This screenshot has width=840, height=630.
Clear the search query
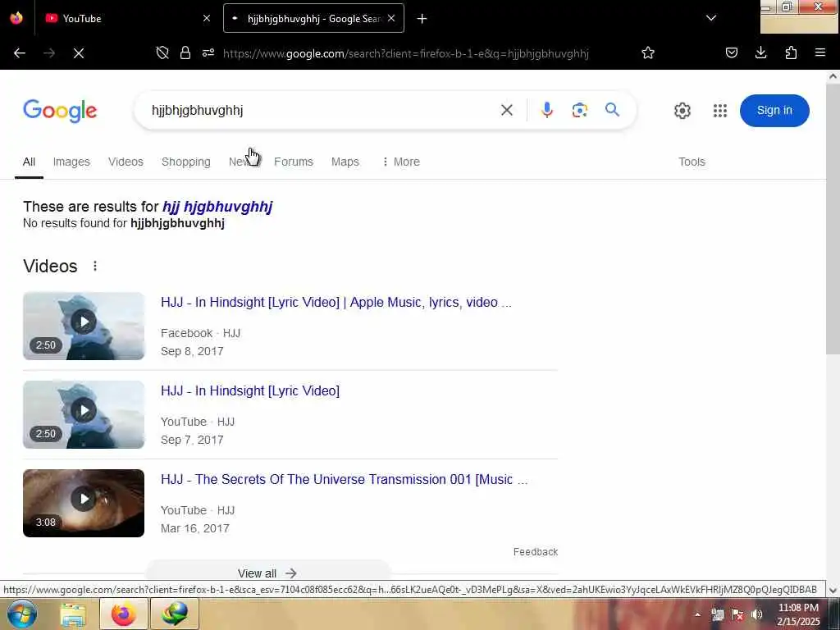click(x=507, y=111)
